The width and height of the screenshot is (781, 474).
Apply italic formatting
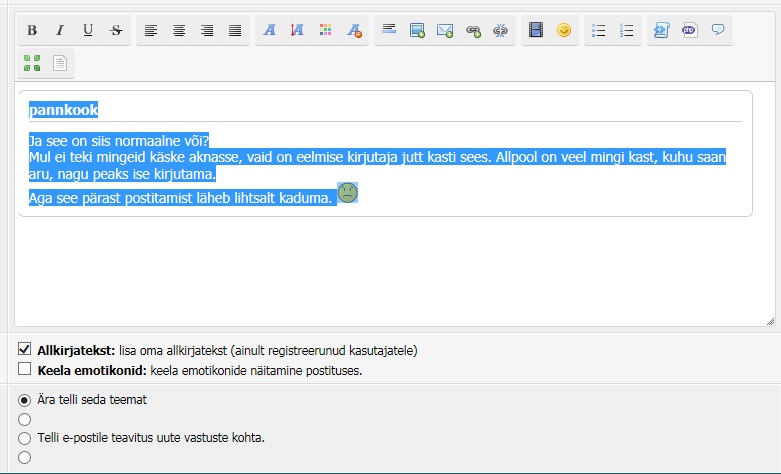pos(60,31)
